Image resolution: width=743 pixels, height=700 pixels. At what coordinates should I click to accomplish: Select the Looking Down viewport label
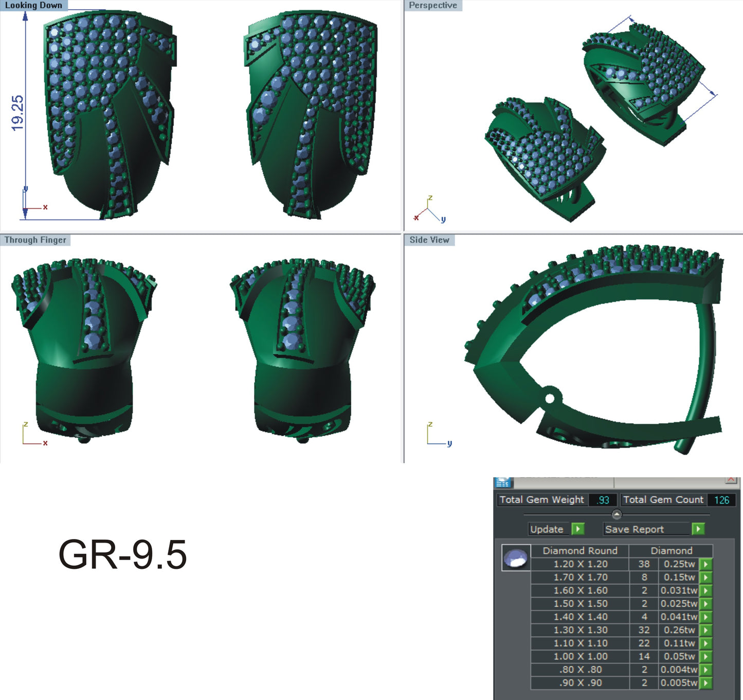33,5
